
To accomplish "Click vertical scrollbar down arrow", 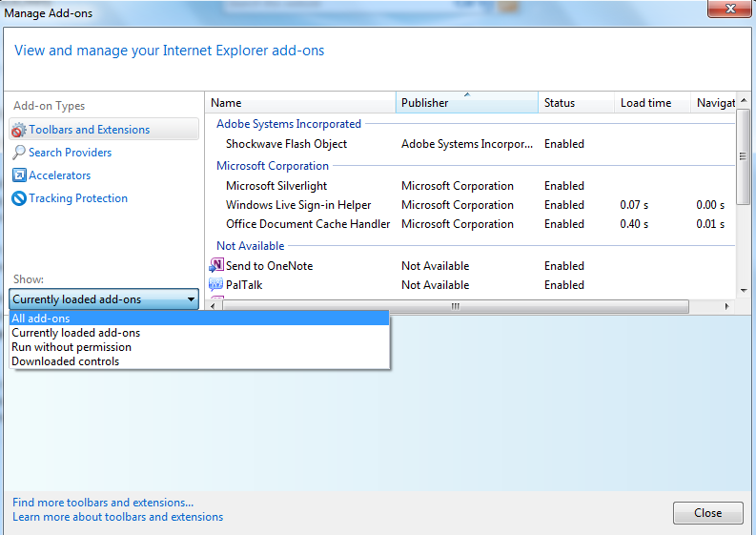I will coord(744,291).
